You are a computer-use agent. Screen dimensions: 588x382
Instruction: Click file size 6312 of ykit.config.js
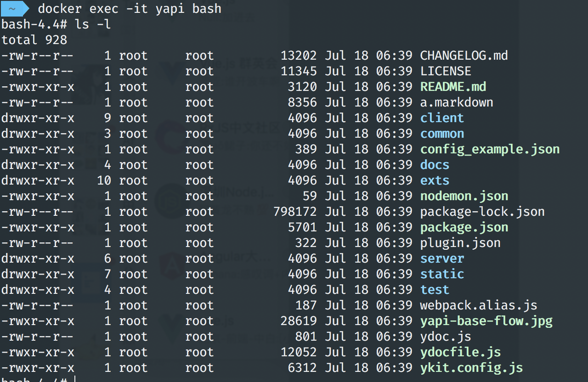click(302, 368)
